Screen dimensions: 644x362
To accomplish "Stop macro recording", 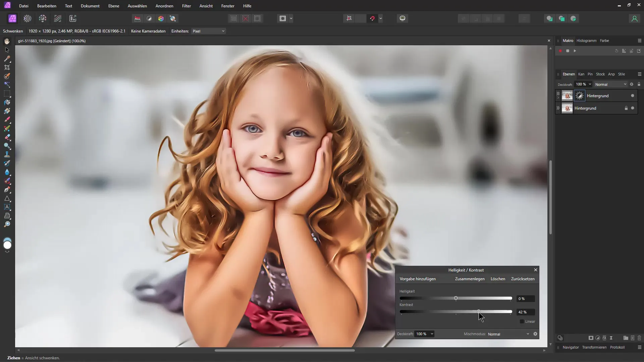I will click(x=568, y=51).
